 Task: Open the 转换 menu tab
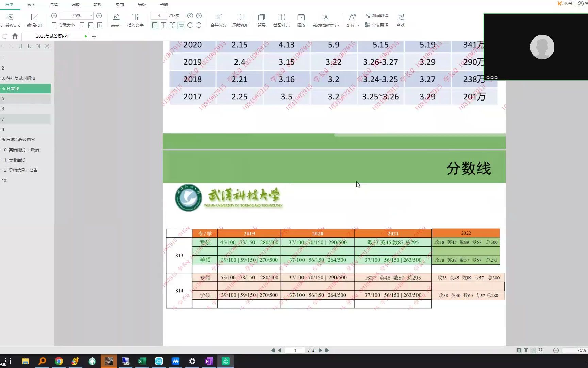tap(97, 4)
